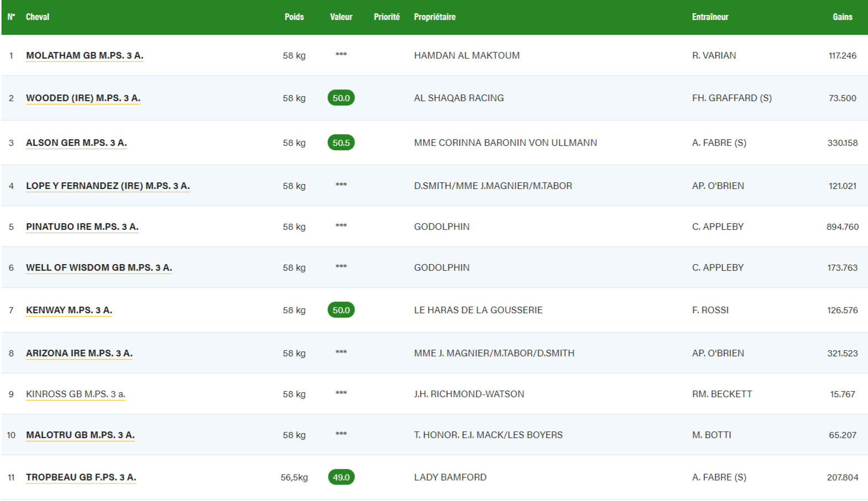Select trainer R. VARIAN
868x501 pixels.
click(714, 56)
